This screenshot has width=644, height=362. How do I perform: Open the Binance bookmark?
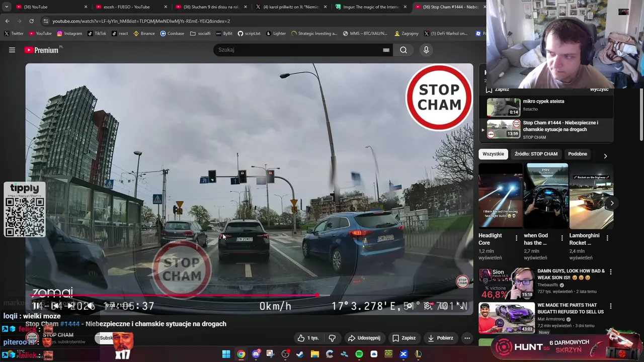tap(144, 34)
